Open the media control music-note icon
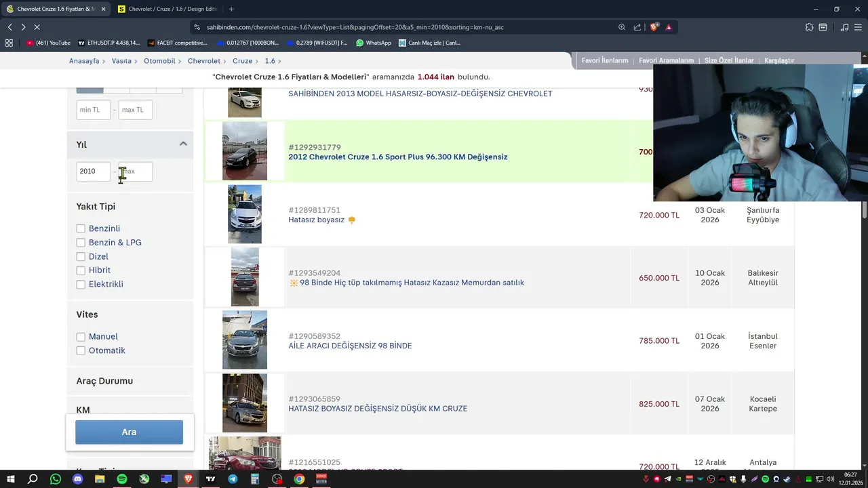Screen dimensions: 868x488 pyautogui.click(x=844, y=27)
